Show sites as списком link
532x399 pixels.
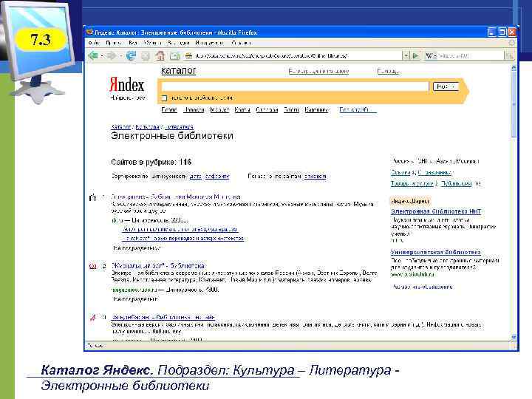[315, 177]
